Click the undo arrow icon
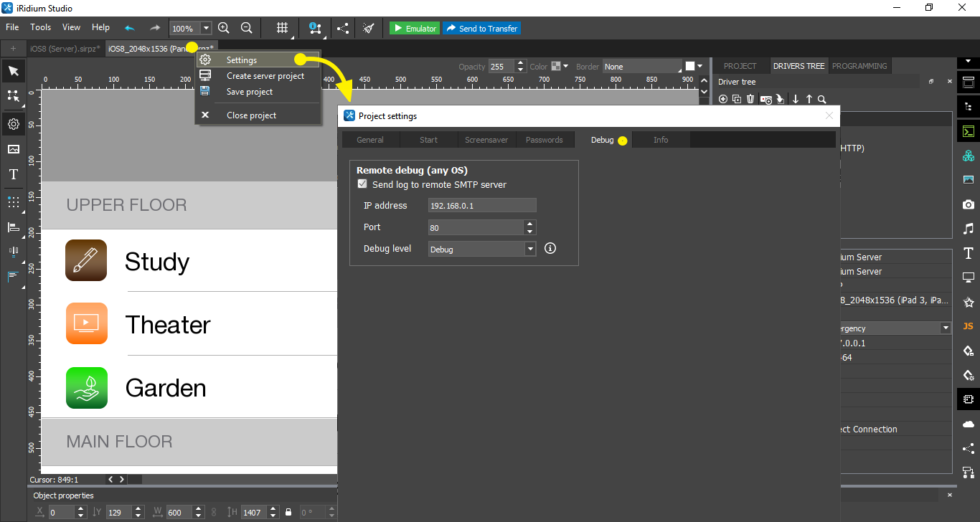980x522 pixels. click(129, 28)
